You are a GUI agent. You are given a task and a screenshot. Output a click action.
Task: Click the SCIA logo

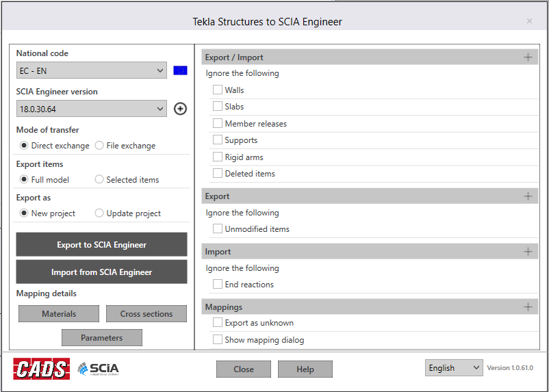98,369
